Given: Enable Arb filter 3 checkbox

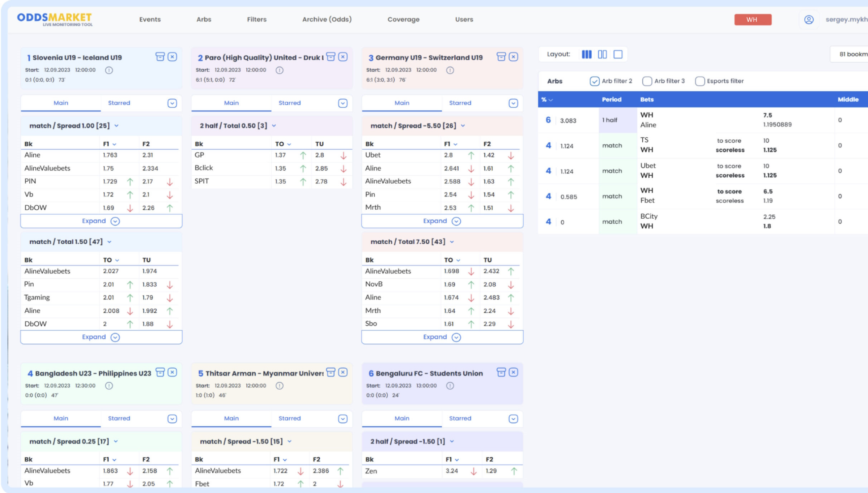Looking at the screenshot, I should [x=647, y=81].
